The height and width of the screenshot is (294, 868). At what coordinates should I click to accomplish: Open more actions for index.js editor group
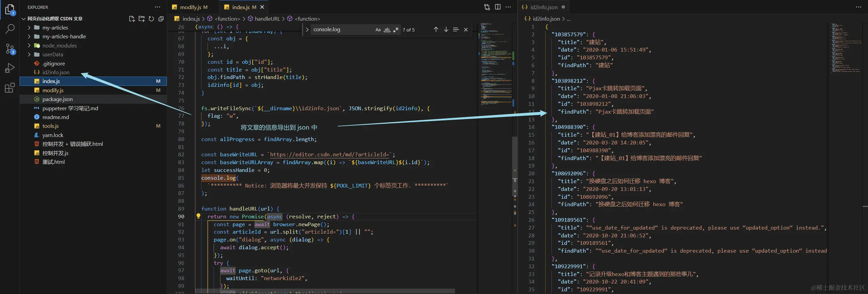click(508, 7)
